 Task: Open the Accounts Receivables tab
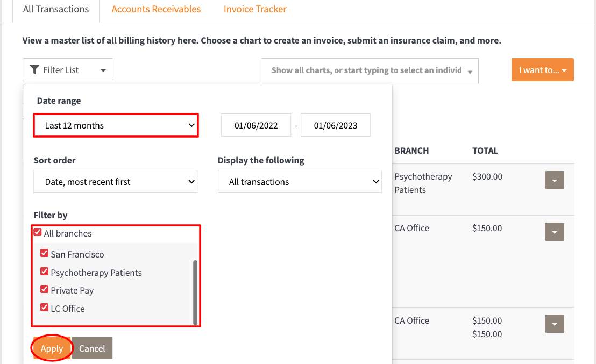(x=156, y=9)
